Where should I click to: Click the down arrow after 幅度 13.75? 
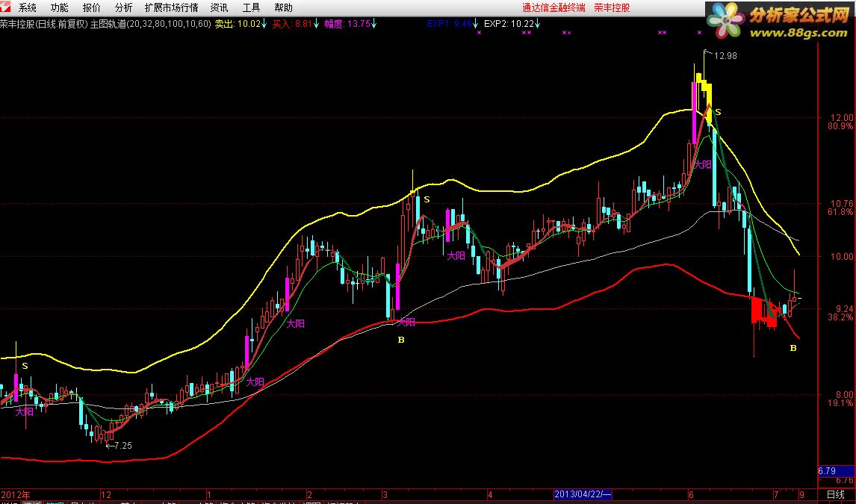(374, 24)
